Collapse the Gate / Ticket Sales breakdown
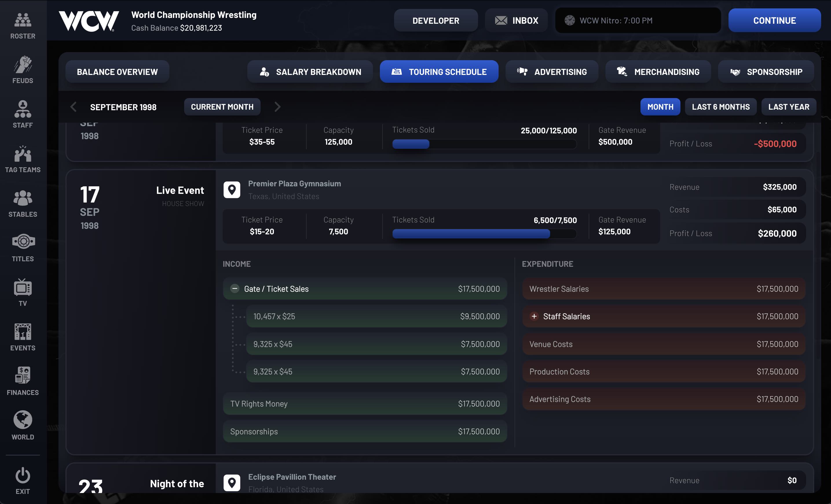Image resolution: width=831 pixels, height=504 pixels. pos(235,289)
